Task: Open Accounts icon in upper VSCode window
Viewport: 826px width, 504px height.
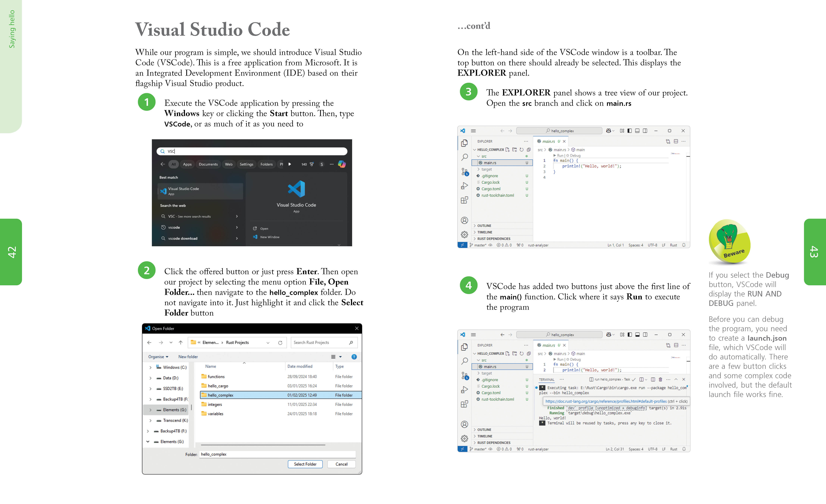Action: (464, 220)
